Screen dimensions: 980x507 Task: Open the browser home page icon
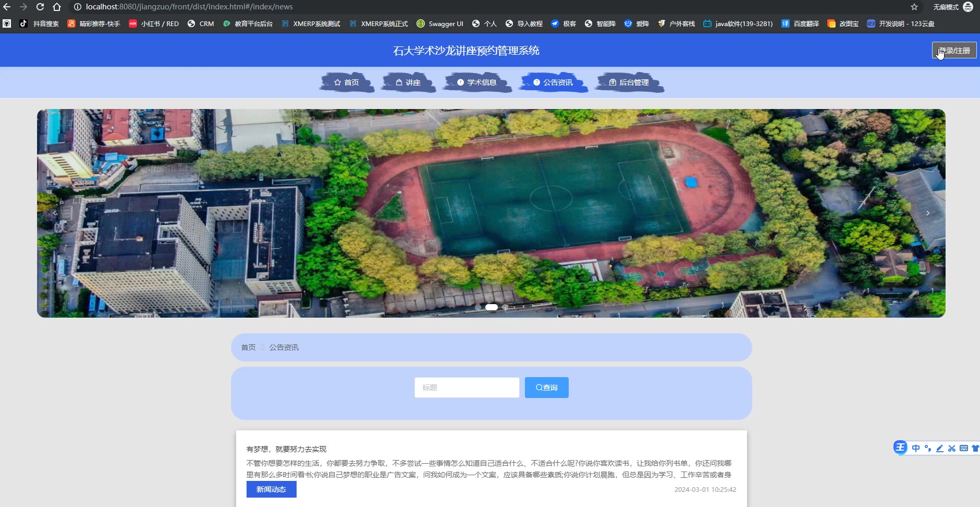(57, 7)
